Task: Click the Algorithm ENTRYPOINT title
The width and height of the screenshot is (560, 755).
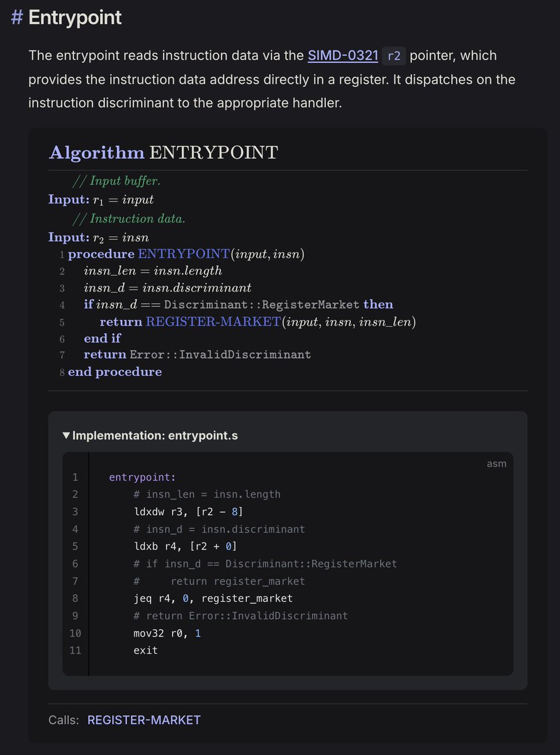Action: (164, 152)
